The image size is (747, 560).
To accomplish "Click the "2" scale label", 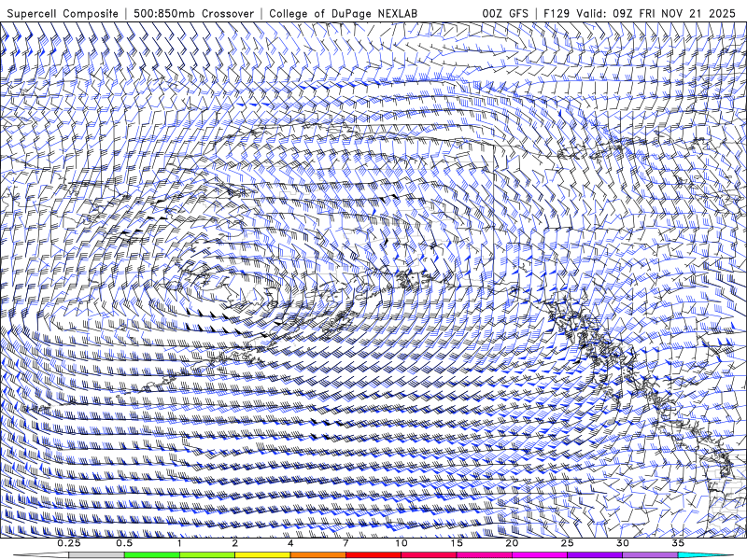I will [x=235, y=543].
